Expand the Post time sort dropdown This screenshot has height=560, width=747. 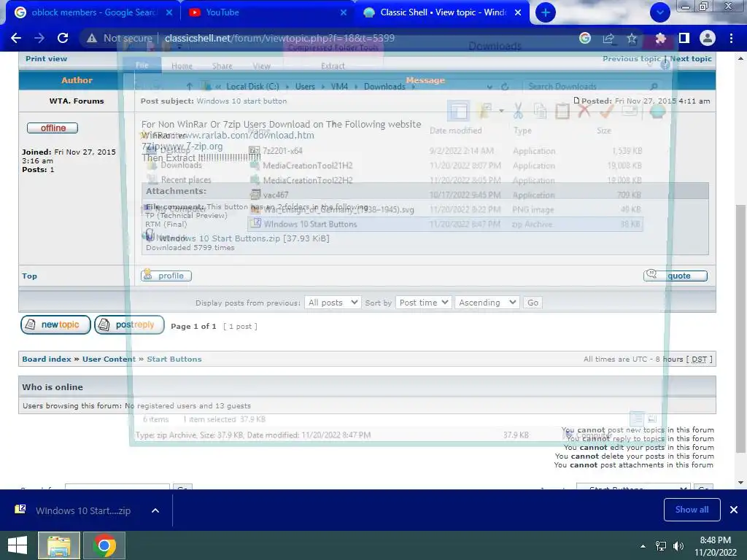click(424, 303)
